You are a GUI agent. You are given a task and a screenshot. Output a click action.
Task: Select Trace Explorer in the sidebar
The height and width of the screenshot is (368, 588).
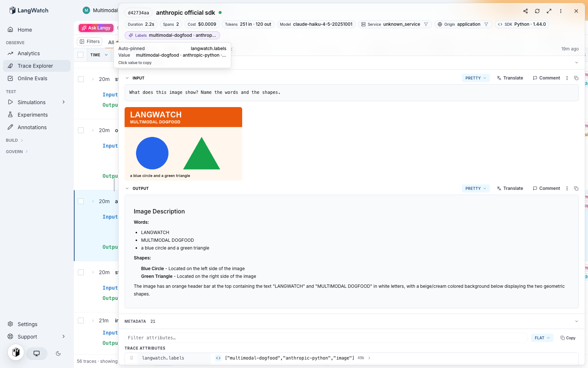tap(37, 66)
